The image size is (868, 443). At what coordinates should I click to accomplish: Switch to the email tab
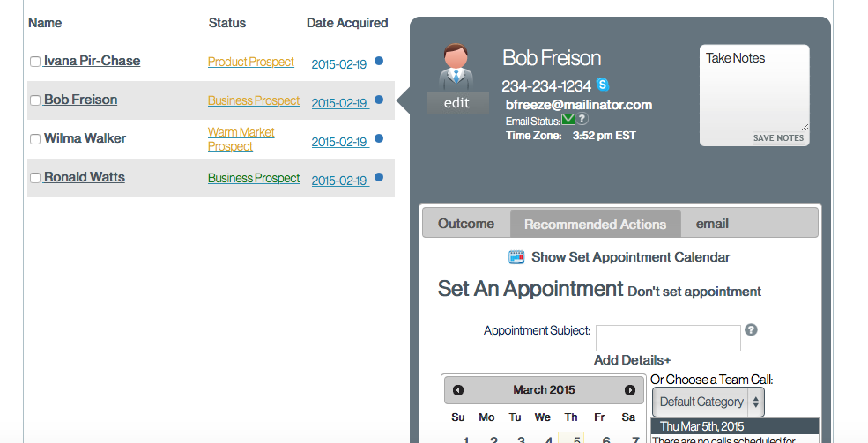point(712,224)
